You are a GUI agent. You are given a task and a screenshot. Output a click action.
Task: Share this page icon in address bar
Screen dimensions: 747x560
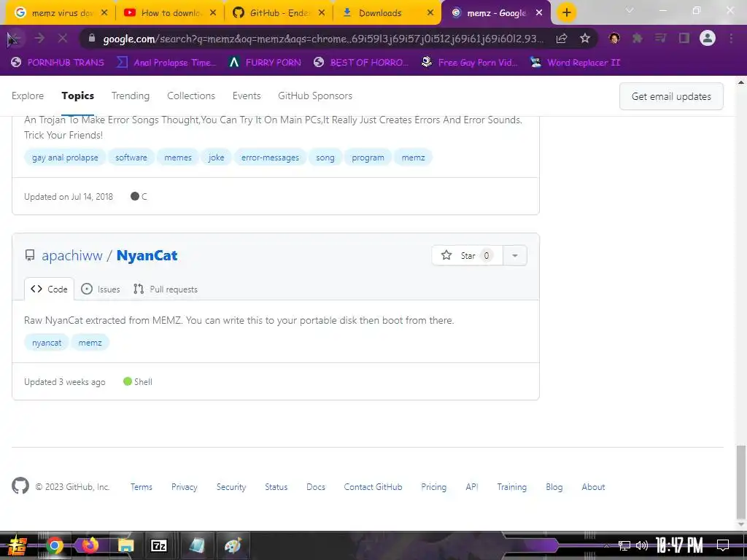point(561,39)
